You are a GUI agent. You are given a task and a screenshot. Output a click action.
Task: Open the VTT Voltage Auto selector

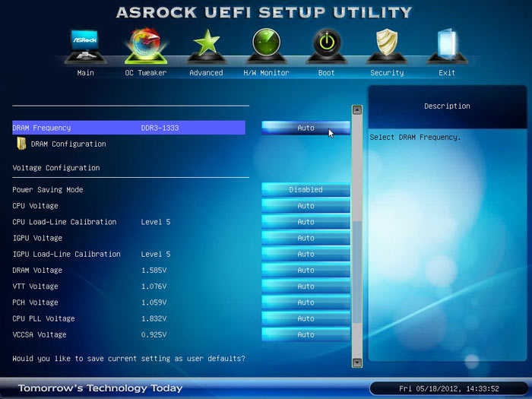pyautogui.click(x=306, y=287)
